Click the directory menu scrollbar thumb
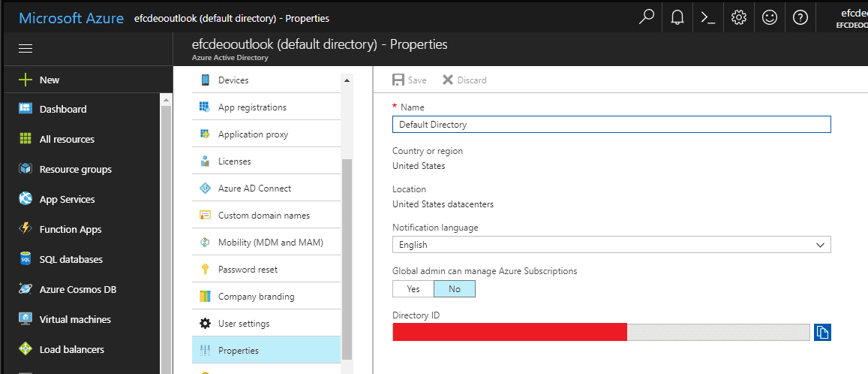Viewport: 868px width, 374px height. click(347, 259)
